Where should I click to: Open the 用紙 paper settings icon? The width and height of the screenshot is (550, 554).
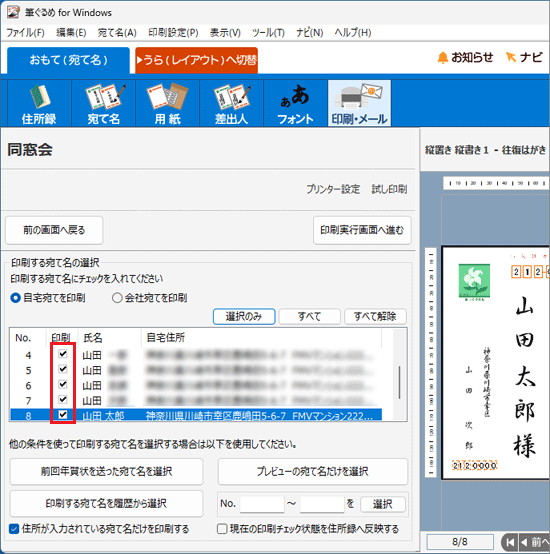[x=167, y=103]
